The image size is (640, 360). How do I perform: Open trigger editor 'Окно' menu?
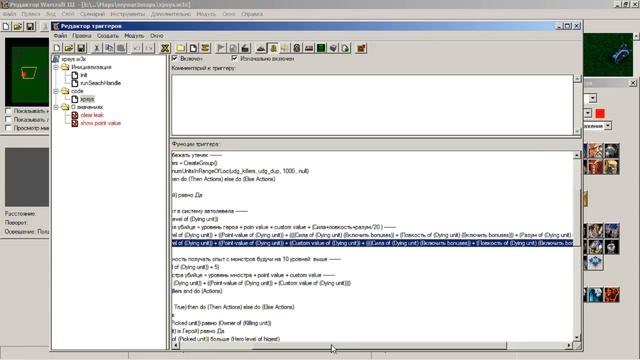point(157,36)
